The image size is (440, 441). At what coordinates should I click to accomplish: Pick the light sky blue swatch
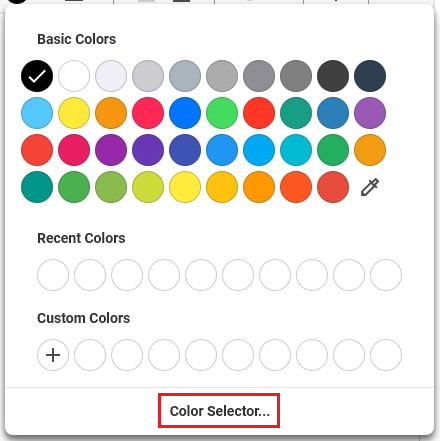[x=37, y=113]
